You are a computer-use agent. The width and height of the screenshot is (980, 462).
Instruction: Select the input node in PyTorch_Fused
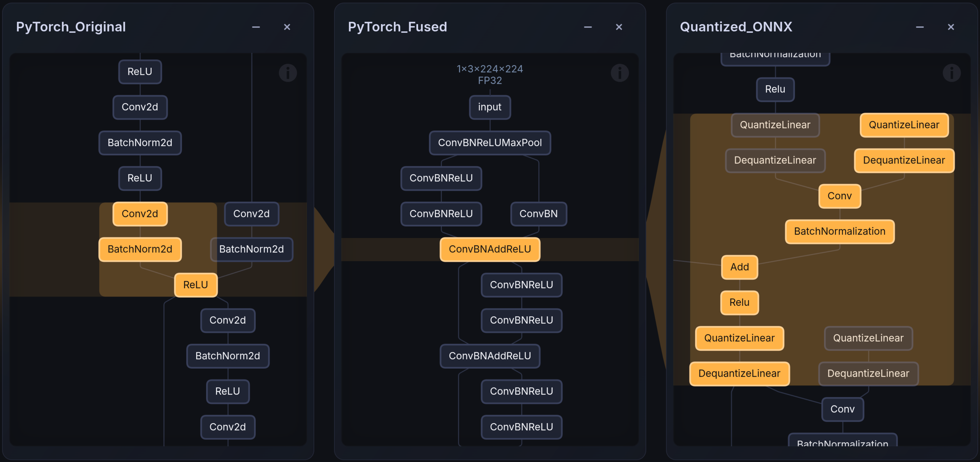point(490,107)
